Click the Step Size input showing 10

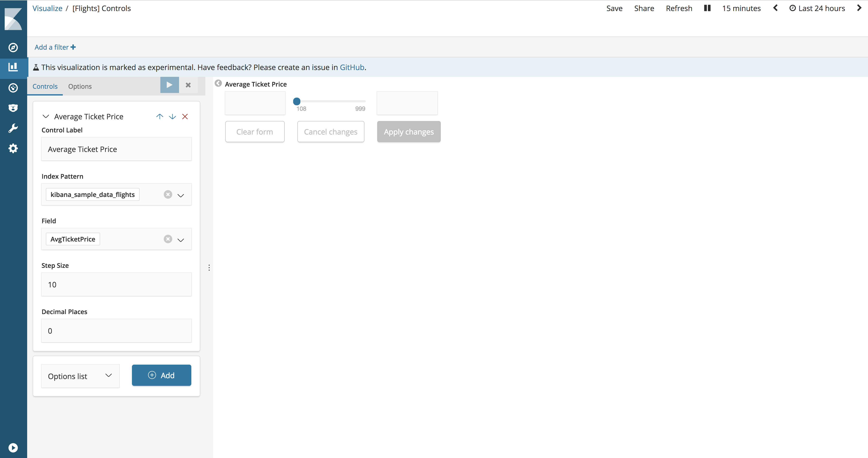tap(116, 284)
